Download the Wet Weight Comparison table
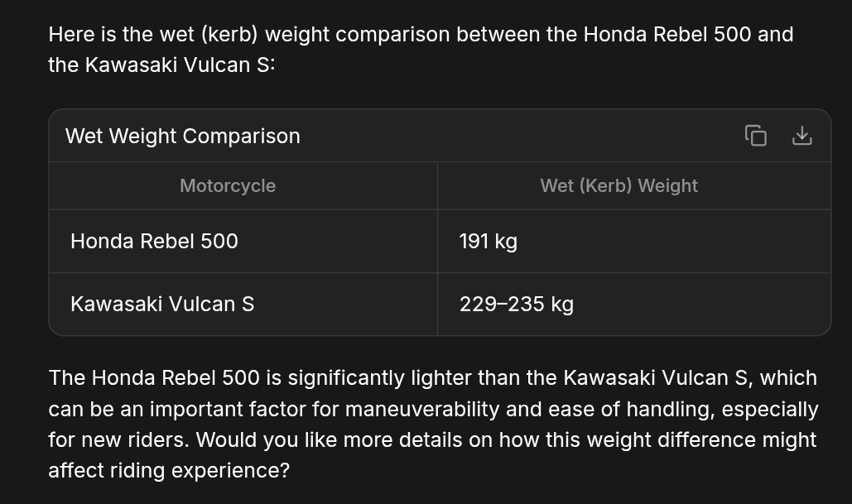This screenshot has height=504, width=852. coord(801,136)
